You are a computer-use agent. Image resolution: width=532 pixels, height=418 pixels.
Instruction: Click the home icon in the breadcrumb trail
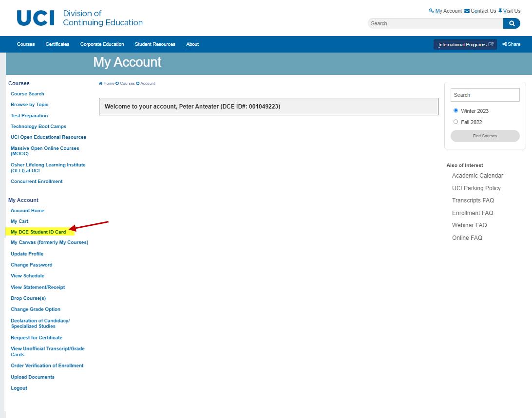pyautogui.click(x=100, y=83)
